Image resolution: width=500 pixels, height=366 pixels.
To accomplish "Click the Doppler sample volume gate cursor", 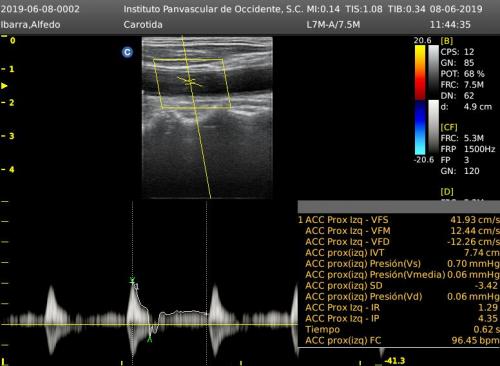I will click(x=190, y=81).
